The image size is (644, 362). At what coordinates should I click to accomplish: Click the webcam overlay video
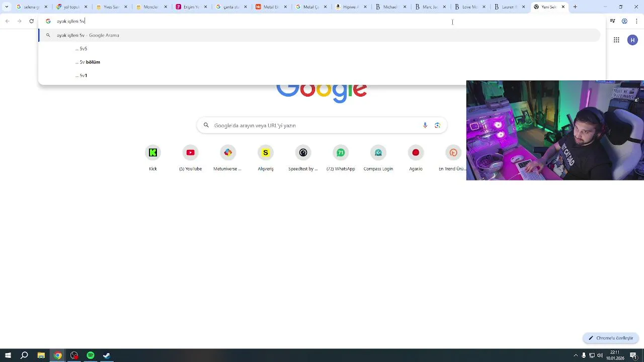pyautogui.click(x=555, y=130)
